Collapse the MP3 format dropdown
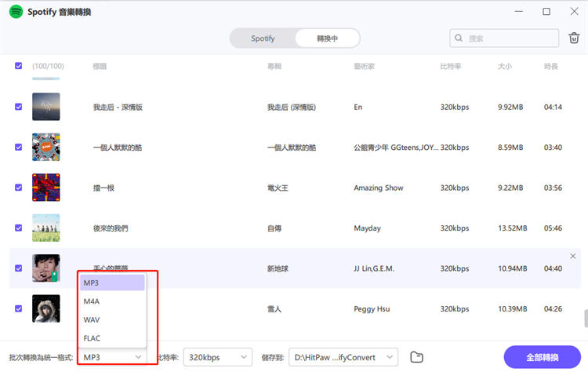The width and height of the screenshot is (588, 372). click(x=112, y=357)
